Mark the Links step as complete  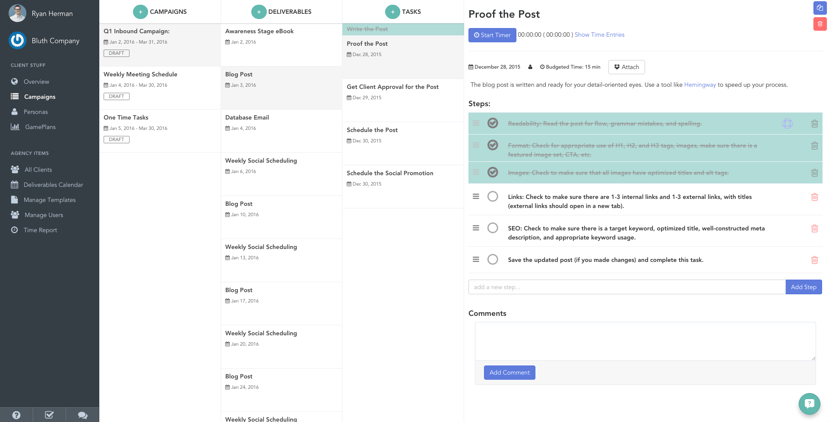coord(493,196)
